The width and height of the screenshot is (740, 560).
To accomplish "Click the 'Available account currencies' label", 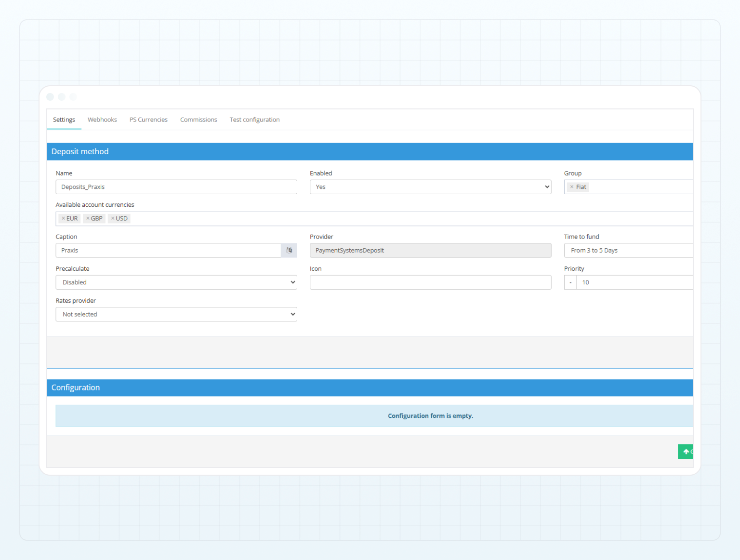I will 95,205.
